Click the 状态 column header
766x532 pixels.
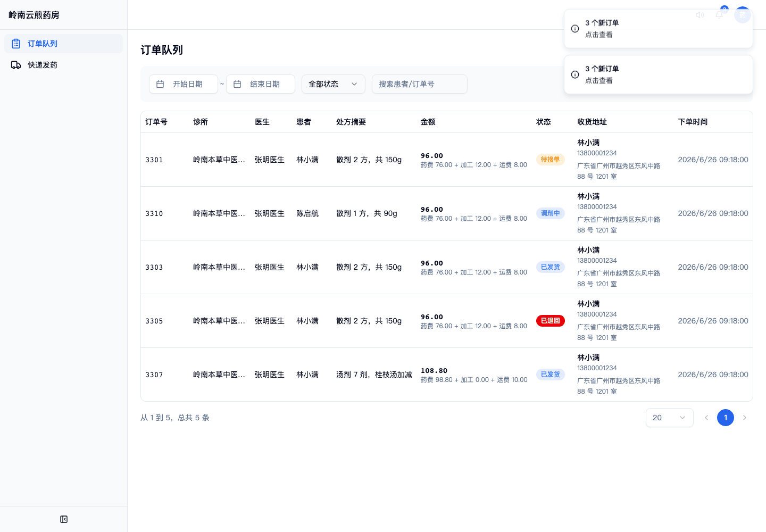pos(544,122)
